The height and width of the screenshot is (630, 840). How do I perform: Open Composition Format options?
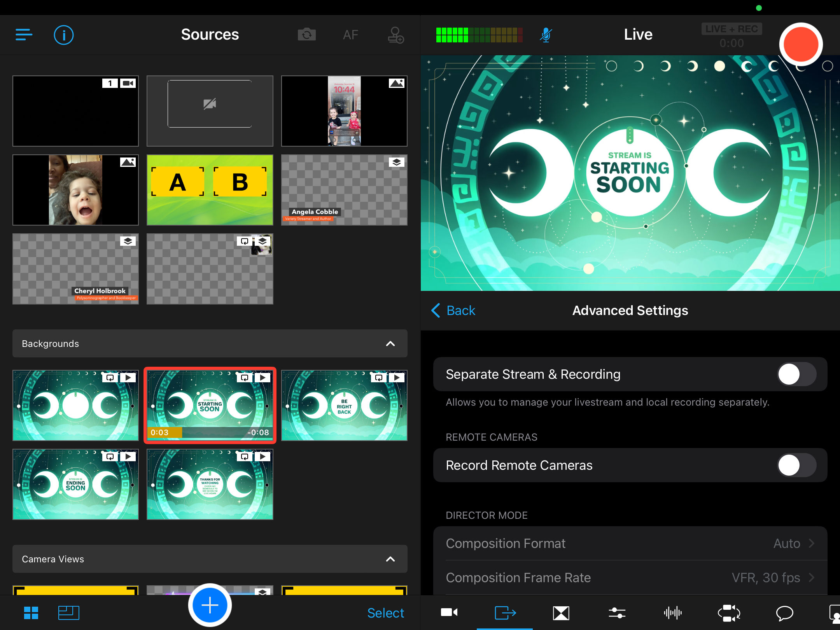click(630, 543)
